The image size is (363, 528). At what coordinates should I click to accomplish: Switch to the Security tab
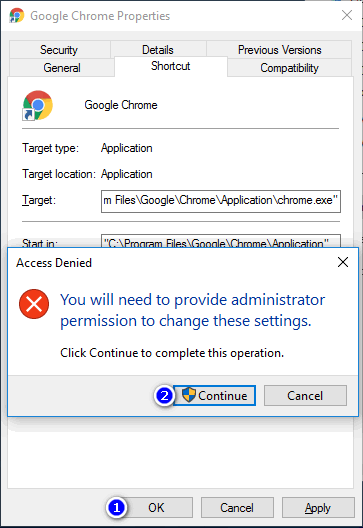click(x=59, y=50)
